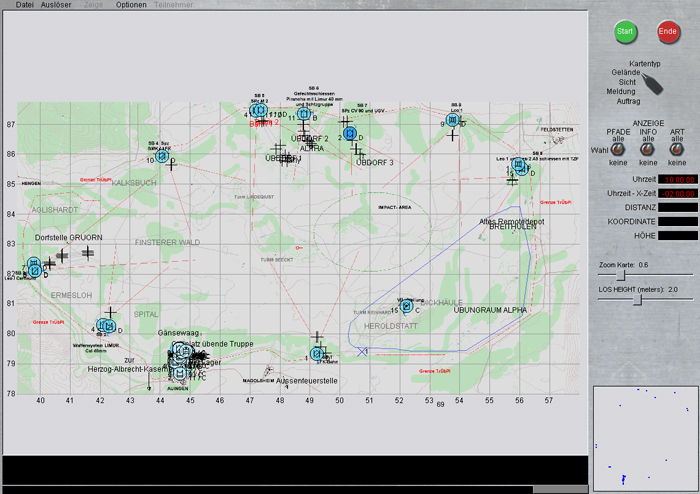This screenshot has width=700, height=494.
Task: Toggle the ART alle/keine switch
Action: click(677, 149)
